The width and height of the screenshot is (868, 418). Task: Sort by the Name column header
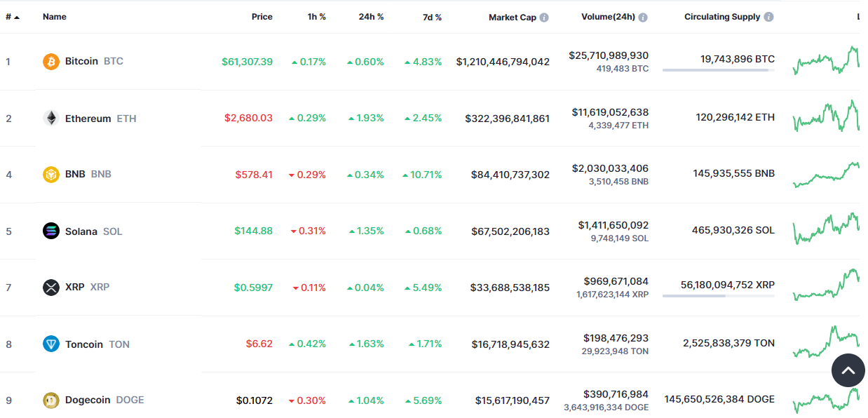(x=55, y=17)
